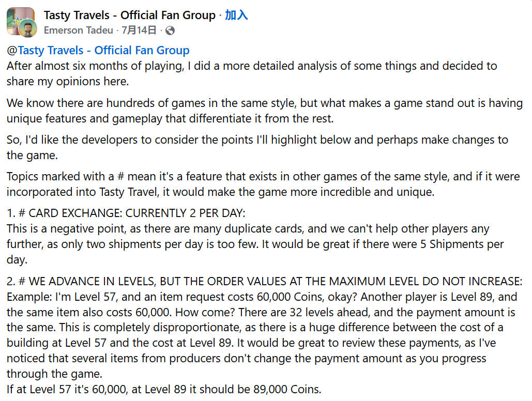This screenshot has height=401, width=532.
Task: Open Emerson Tadeu's profile name link
Action: 79,30
